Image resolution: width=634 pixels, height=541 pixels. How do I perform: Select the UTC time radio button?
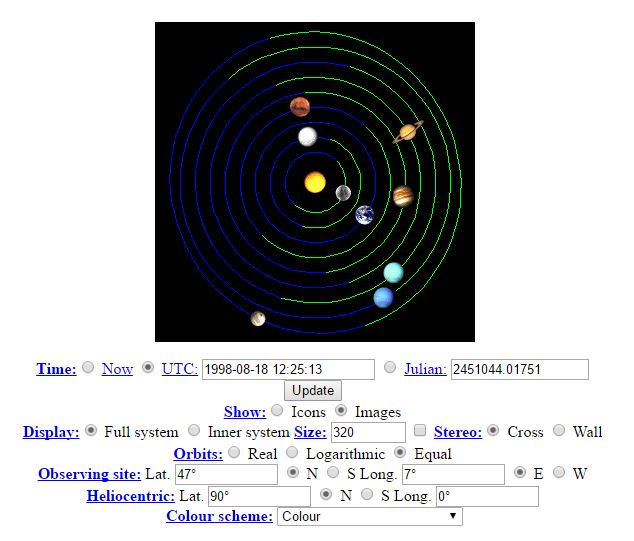148,367
